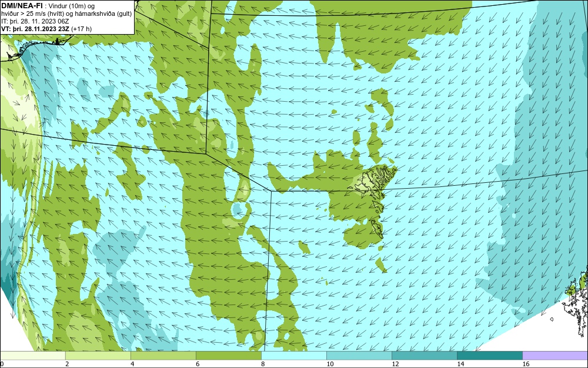Click the "DMI/NEA-FI" title text
588x368 pixels.
click(22, 6)
